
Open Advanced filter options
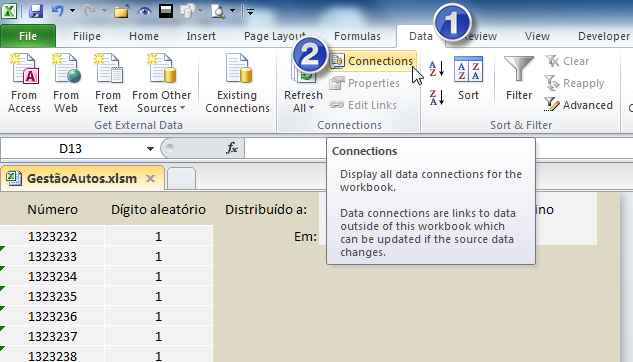point(579,105)
